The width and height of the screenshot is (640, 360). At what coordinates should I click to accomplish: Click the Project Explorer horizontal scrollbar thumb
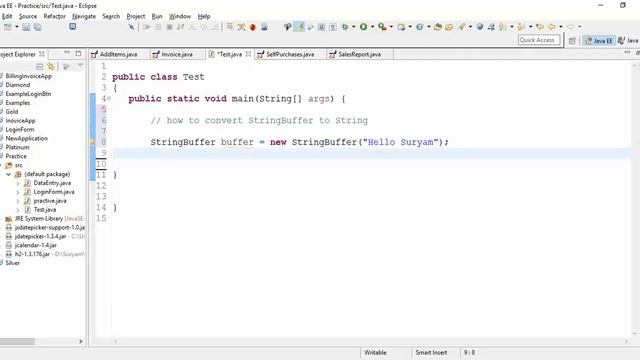tap(17, 341)
